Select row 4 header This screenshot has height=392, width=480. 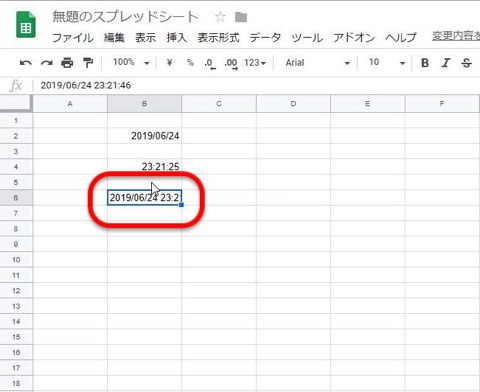(x=16, y=167)
